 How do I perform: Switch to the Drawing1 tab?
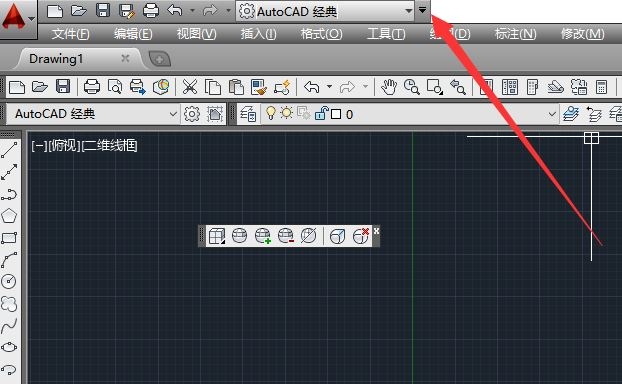click(56, 59)
